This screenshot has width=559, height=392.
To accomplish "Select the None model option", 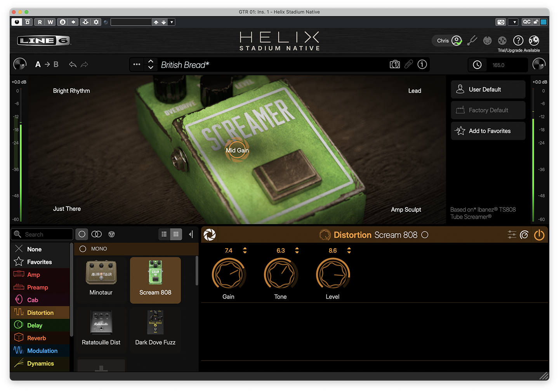I will tap(40, 249).
